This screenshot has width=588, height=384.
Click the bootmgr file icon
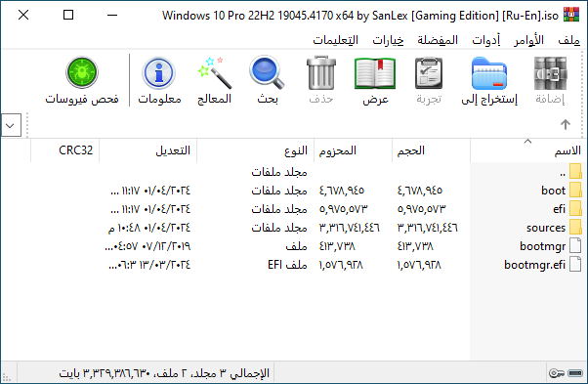575,246
